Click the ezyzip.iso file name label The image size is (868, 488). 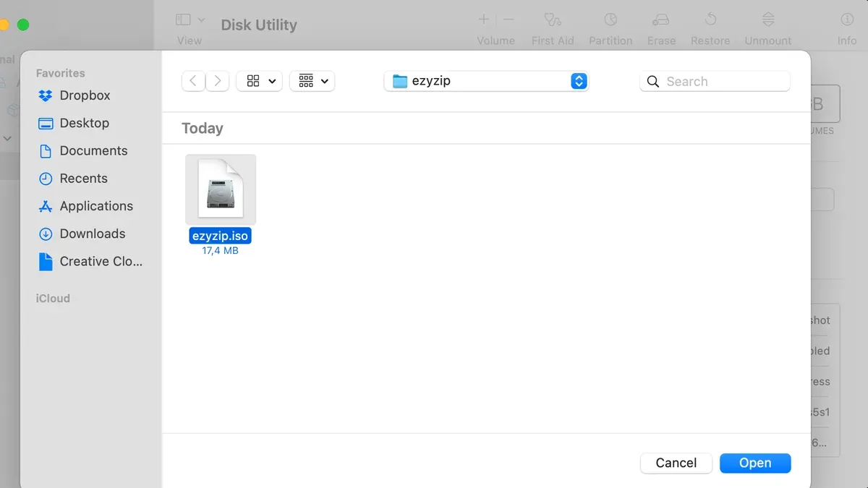tap(221, 236)
